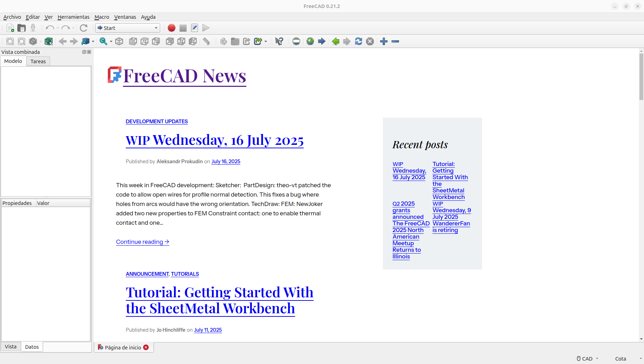Refresh the document with recompute icon

(83, 28)
